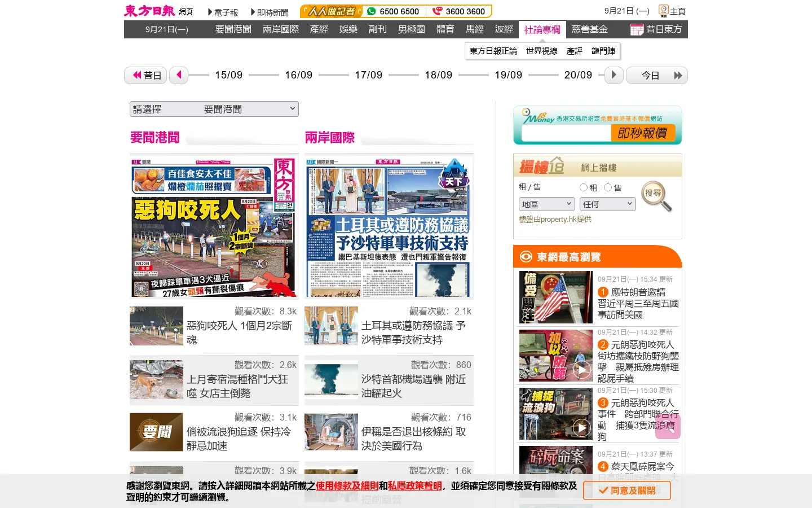Screen dimensions: 812x508
Task: Open the 波經 nav tab
Action: [x=504, y=29]
